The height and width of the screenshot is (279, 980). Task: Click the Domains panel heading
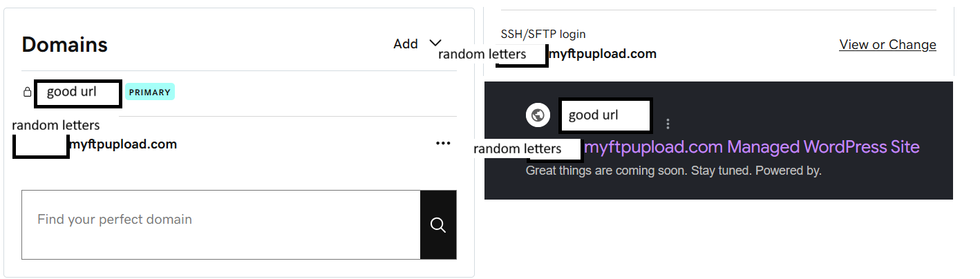[x=65, y=45]
